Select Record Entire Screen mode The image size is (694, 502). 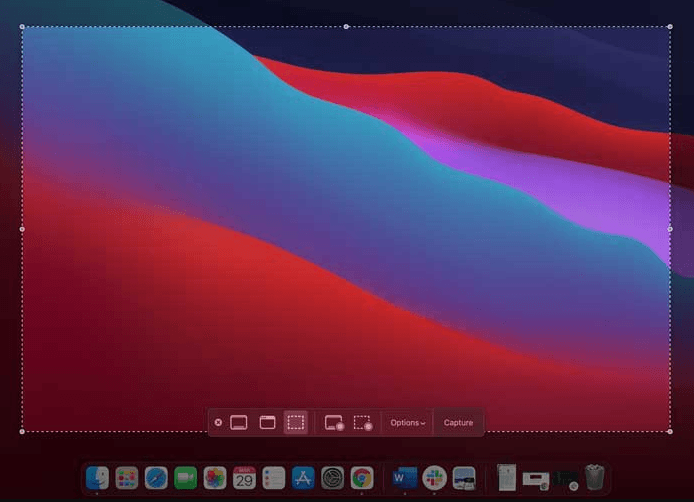tap(334, 423)
